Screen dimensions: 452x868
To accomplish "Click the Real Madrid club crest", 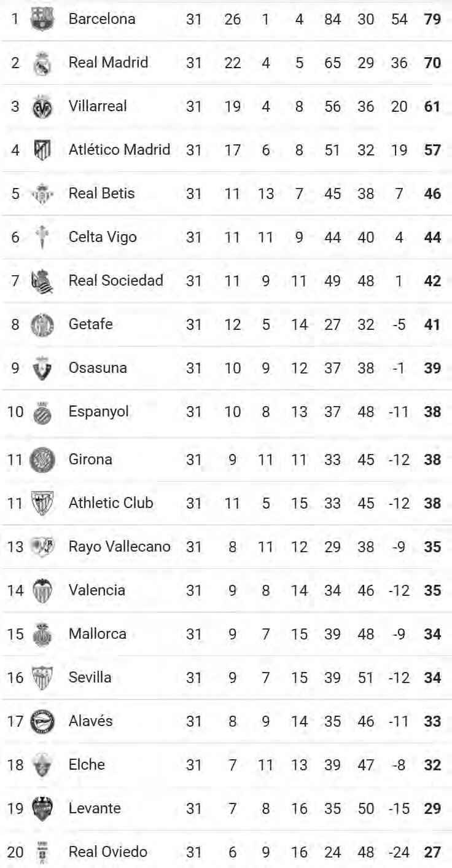I will [x=42, y=63].
